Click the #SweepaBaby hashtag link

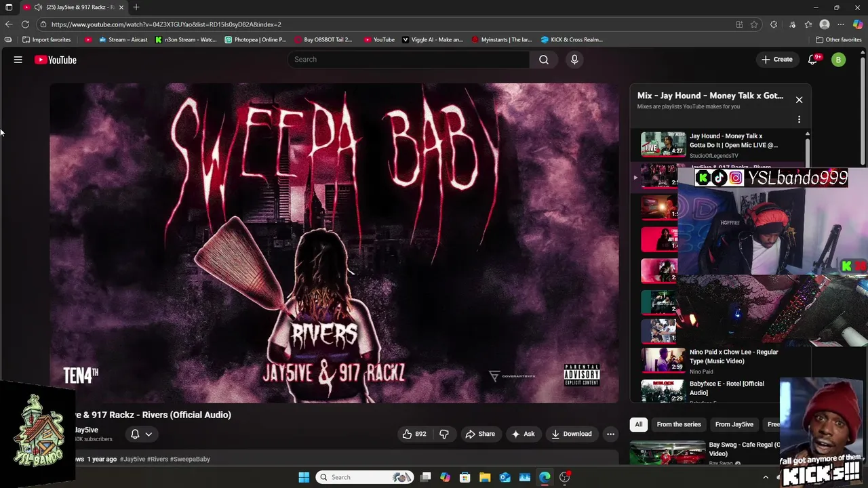pos(190,459)
